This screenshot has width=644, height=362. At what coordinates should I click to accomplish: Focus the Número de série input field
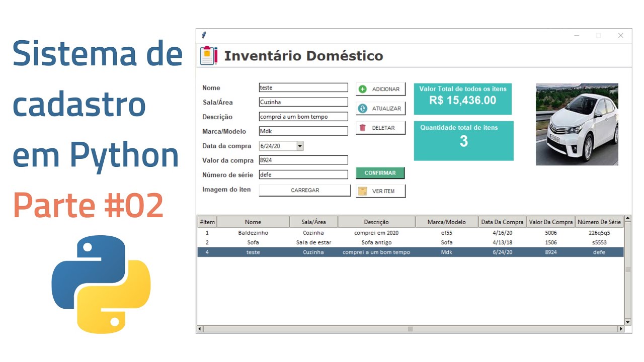click(x=303, y=174)
